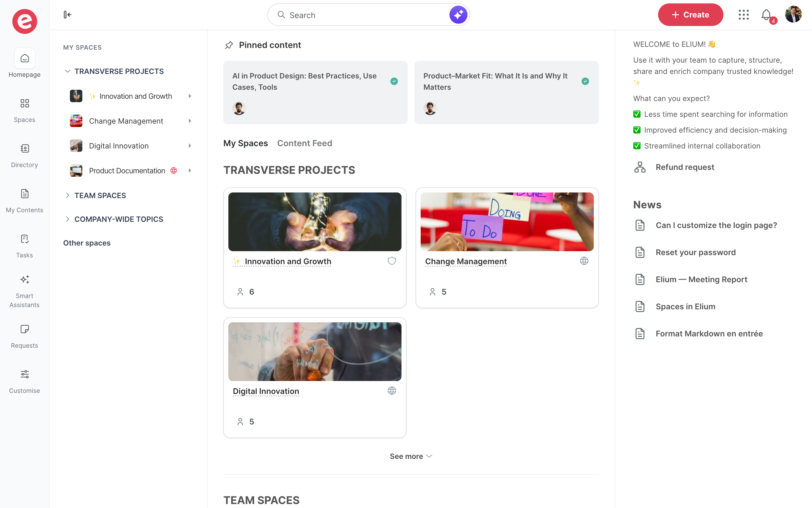This screenshot has width=812, height=508.
Task: Open Can I customize the login page news
Action: [716, 225]
